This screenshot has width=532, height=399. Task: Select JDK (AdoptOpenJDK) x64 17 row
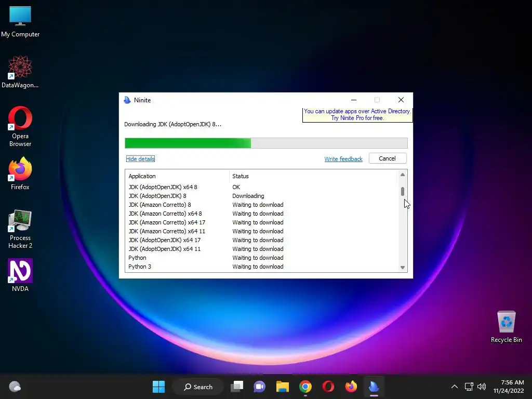pos(261,240)
